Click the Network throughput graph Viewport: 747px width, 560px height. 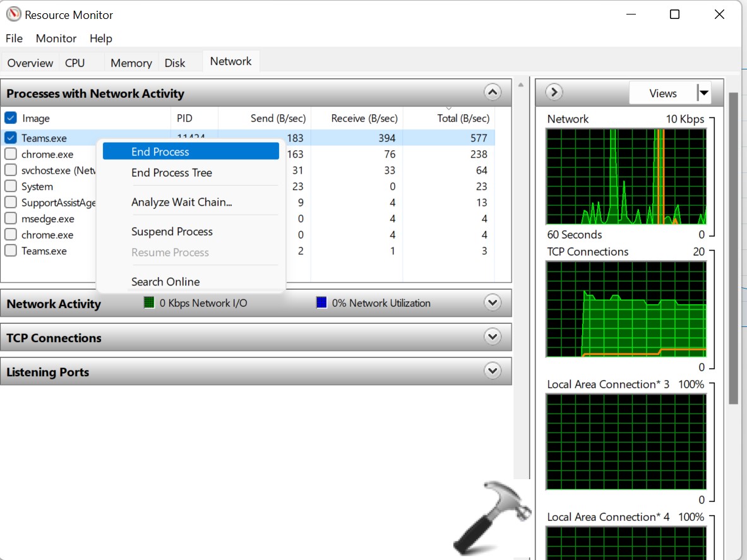pos(626,176)
